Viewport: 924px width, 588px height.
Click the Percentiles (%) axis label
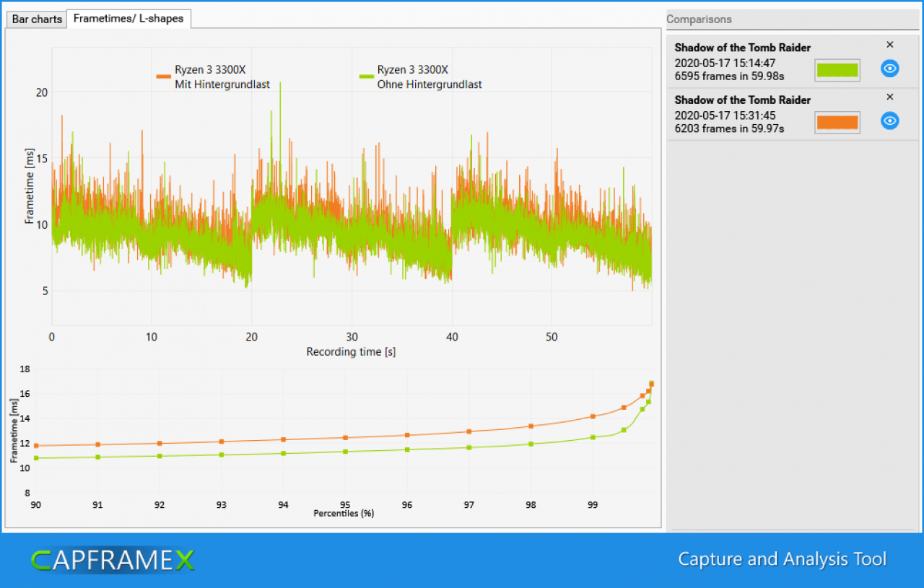pyautogui.click(x=344, y=514)
